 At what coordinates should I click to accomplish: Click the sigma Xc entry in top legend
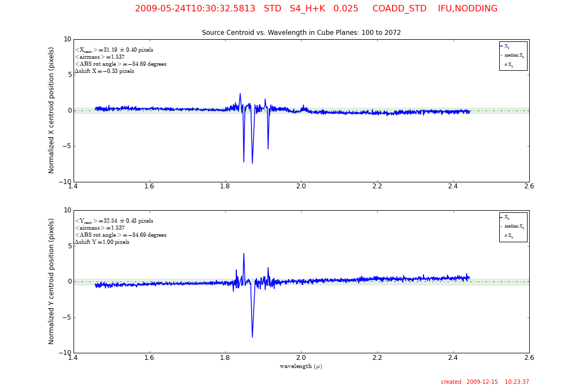tap(509, 65)
